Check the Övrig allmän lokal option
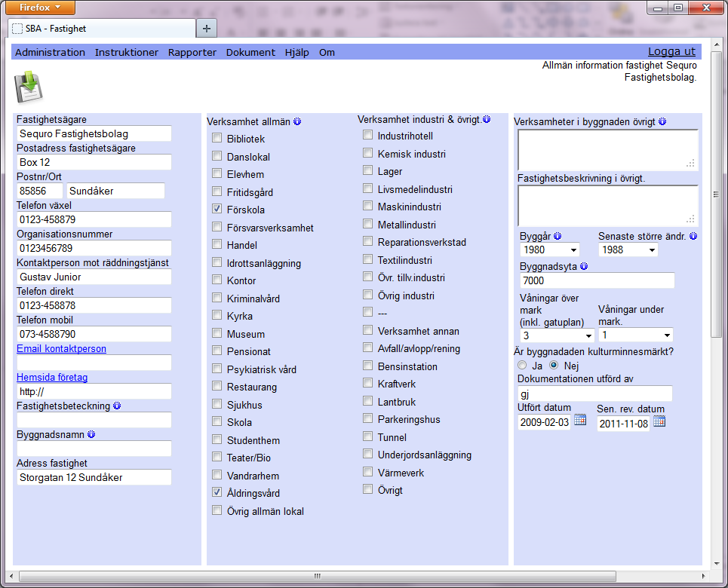Image resolution: width=728 pixels, height=588 pixels. click(x=217, y=510)
